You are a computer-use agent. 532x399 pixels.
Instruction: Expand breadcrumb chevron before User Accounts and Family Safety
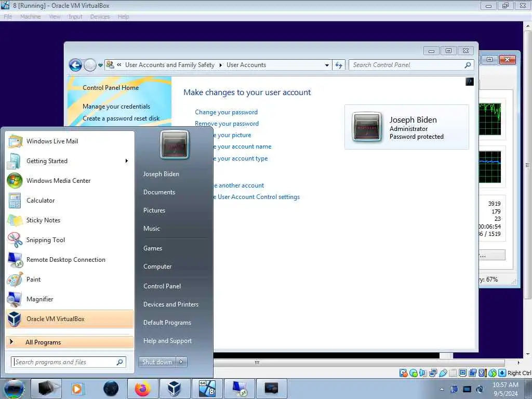point(119,65)
